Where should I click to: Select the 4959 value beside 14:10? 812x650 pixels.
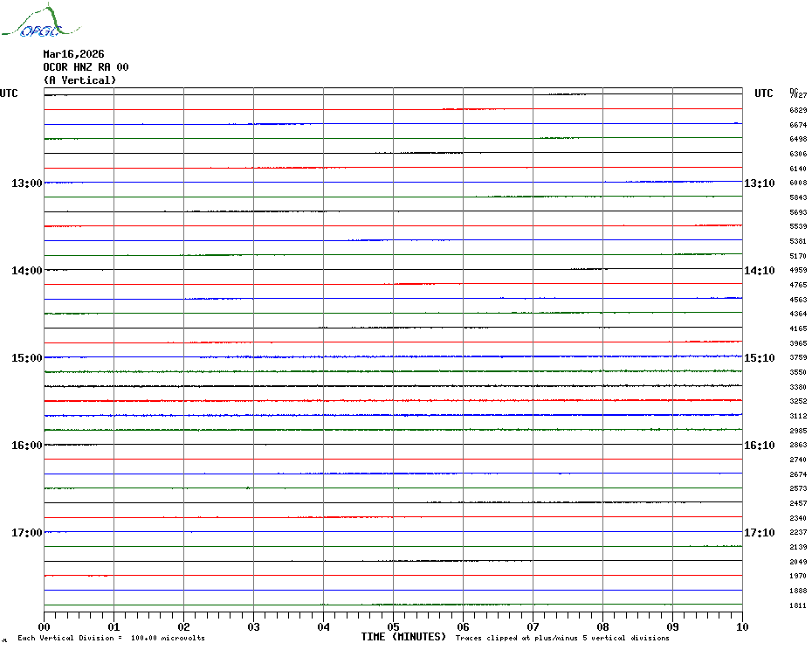pyautogui.click(x=798, y=270)
